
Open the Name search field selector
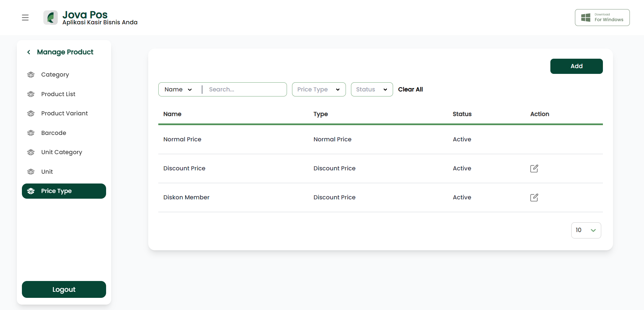coord(178,89)
